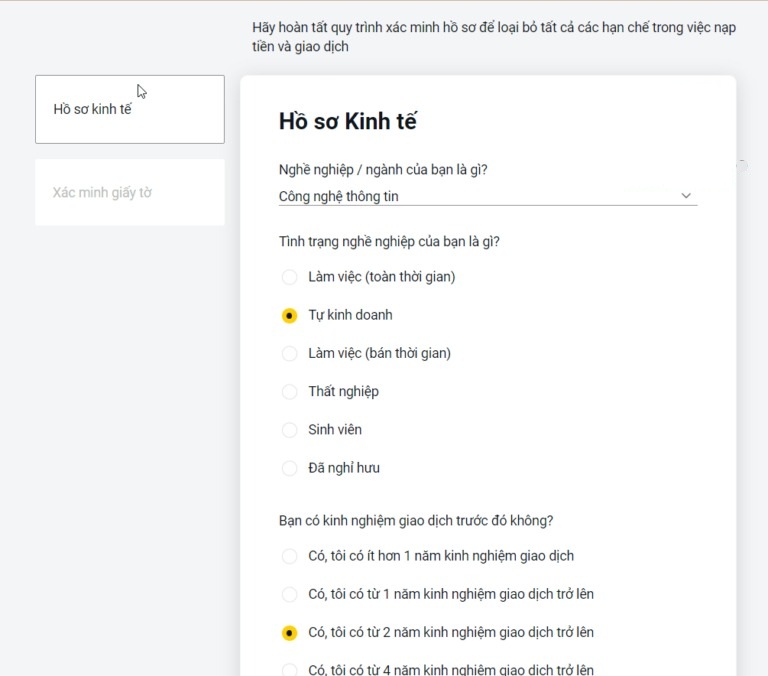Click the 'Đã nghỉ hưu' option label text
The image size is (768, 676).
(344, 468)
